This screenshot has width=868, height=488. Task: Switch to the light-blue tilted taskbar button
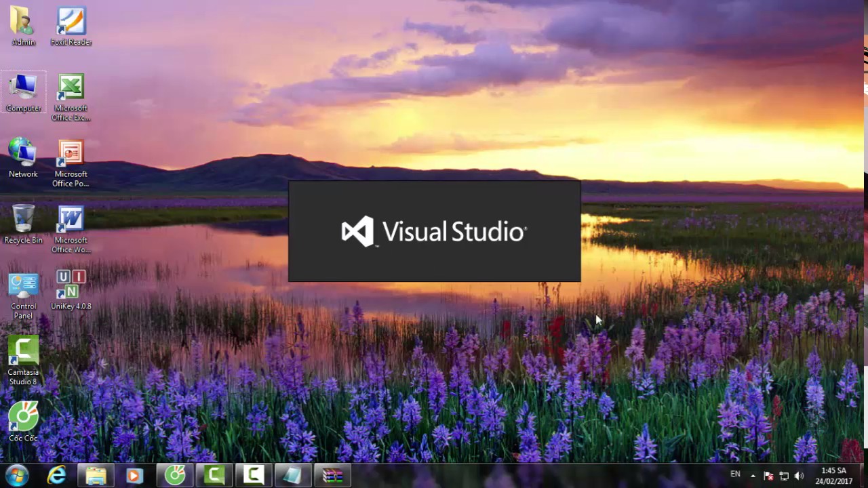[293, 476]
